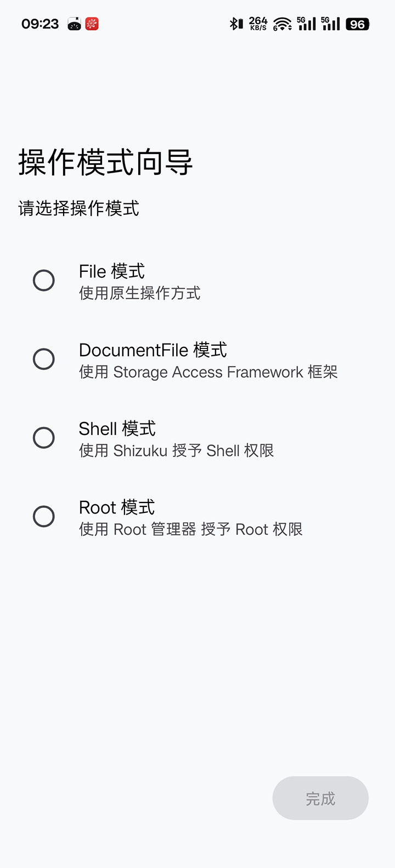
Task: Tap the first 5G signal strength indicator
Action: [x=306, y=24]
